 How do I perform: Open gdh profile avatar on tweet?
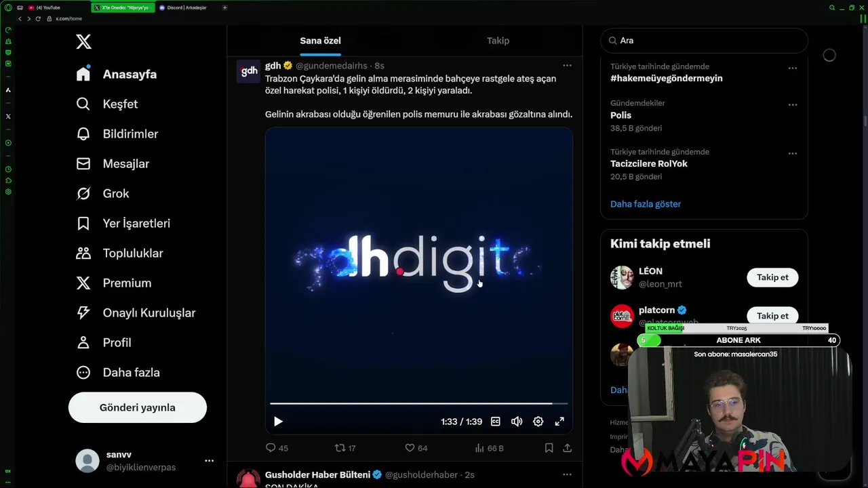tap(249, 71)
